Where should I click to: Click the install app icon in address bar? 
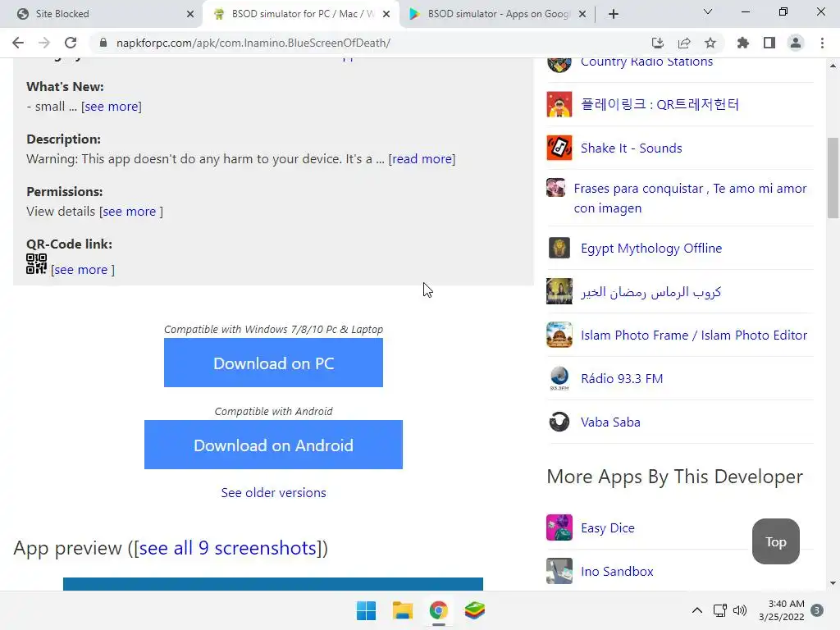click(657, 43)
